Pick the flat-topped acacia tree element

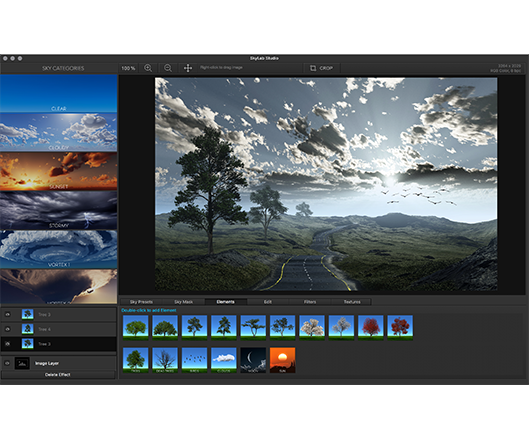(x=253, y=327)
